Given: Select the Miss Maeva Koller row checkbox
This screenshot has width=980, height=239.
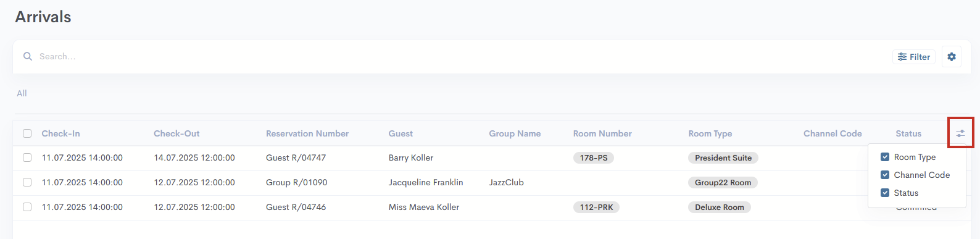Looking at the screenshot, I should 27,207.
